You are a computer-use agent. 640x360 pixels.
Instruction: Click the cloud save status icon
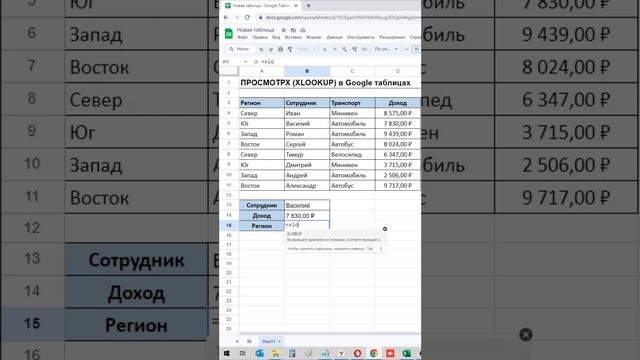tap(303, 30)
